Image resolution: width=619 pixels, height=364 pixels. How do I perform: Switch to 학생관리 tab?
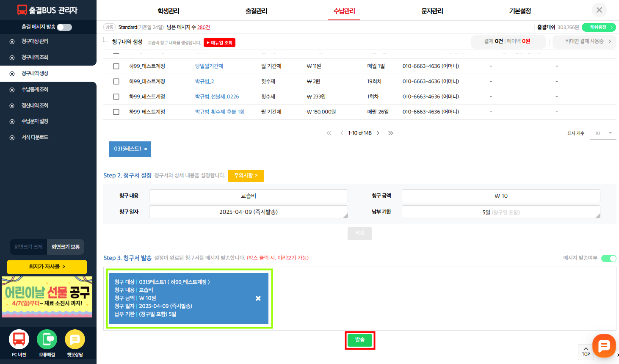click(169, 11)
